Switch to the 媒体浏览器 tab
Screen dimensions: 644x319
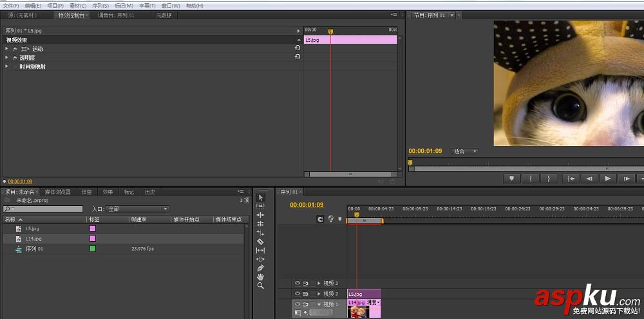coord(57,192)
